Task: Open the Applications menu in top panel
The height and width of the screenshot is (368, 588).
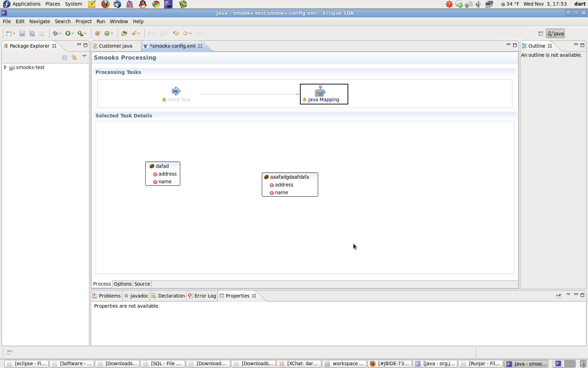Action: (x=27, y=4)
